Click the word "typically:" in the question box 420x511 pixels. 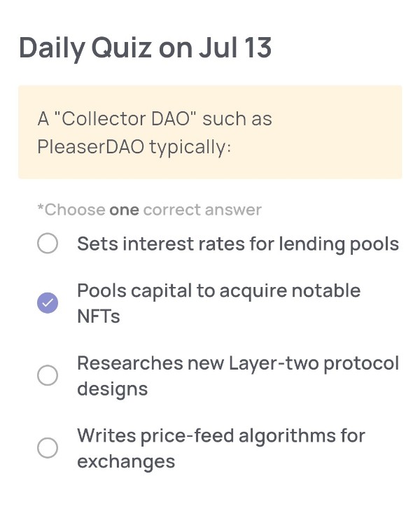pos(190,147)
